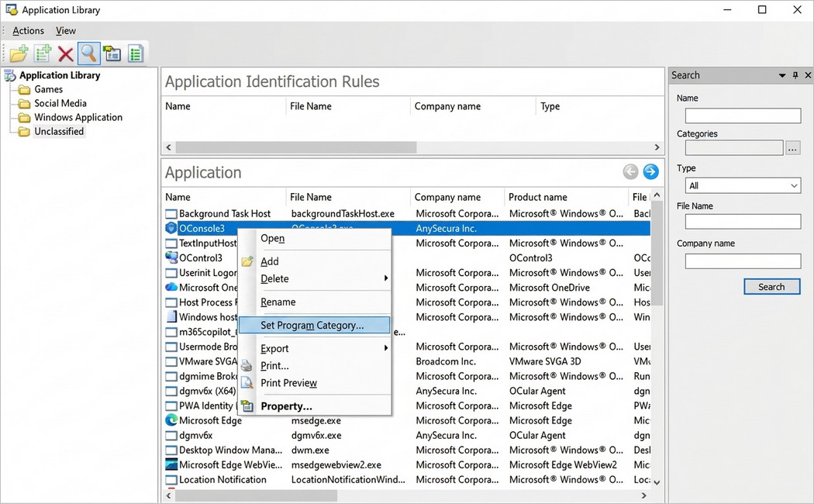Close the Search panel

808,75
